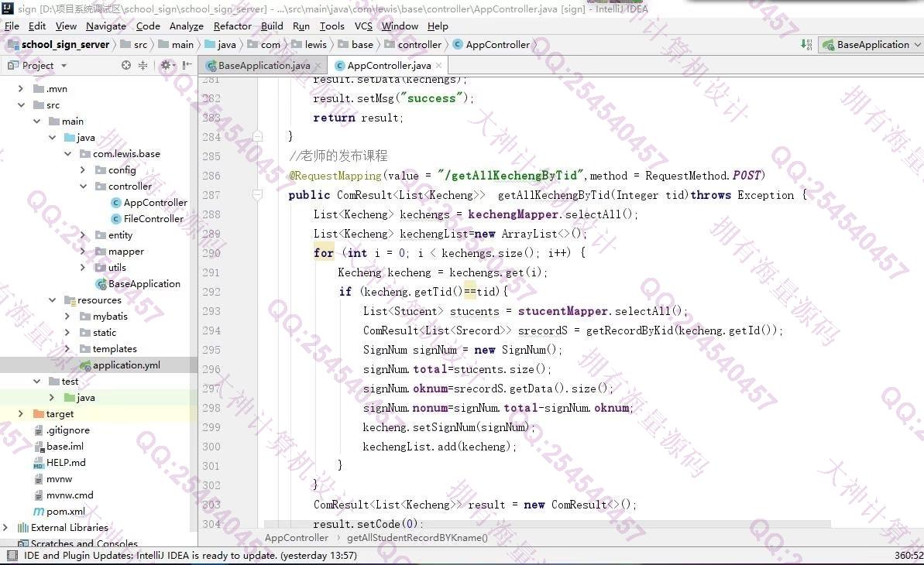The height and width of the screenshot is (565, 924).
Task: Select application.yml in the project tree
Action: coord(120,365)
